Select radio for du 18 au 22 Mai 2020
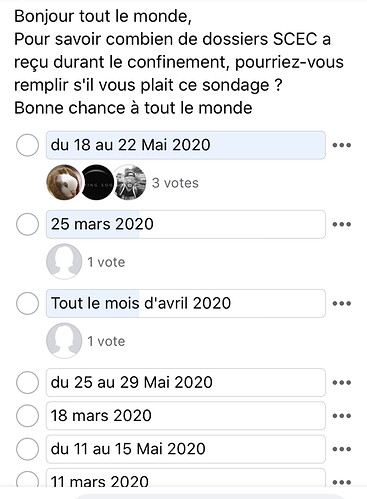This screenshot has height=499, width=367. tap(27, 145)
